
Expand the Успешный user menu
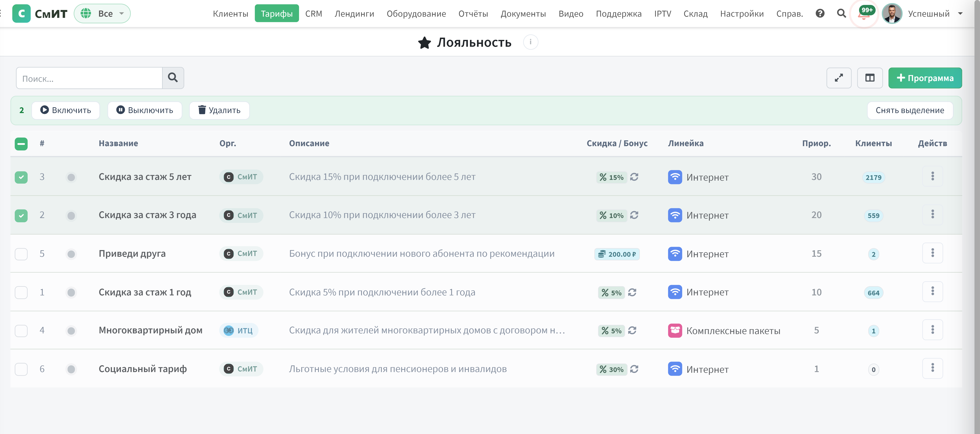pos(936,14)
